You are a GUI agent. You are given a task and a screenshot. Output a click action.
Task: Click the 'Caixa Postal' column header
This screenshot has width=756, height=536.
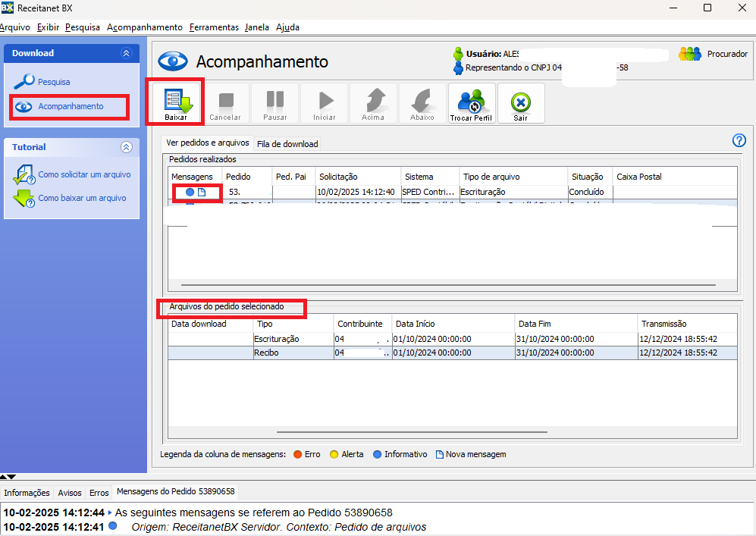coord(675,177)
